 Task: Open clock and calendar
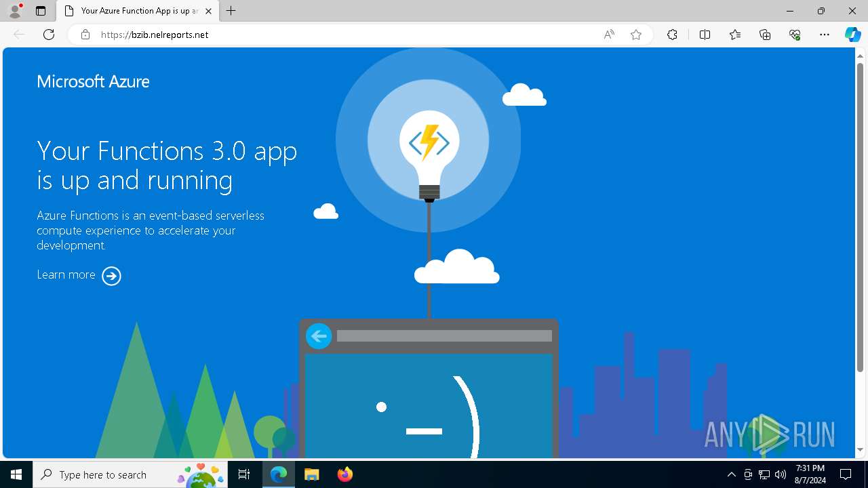810,474
